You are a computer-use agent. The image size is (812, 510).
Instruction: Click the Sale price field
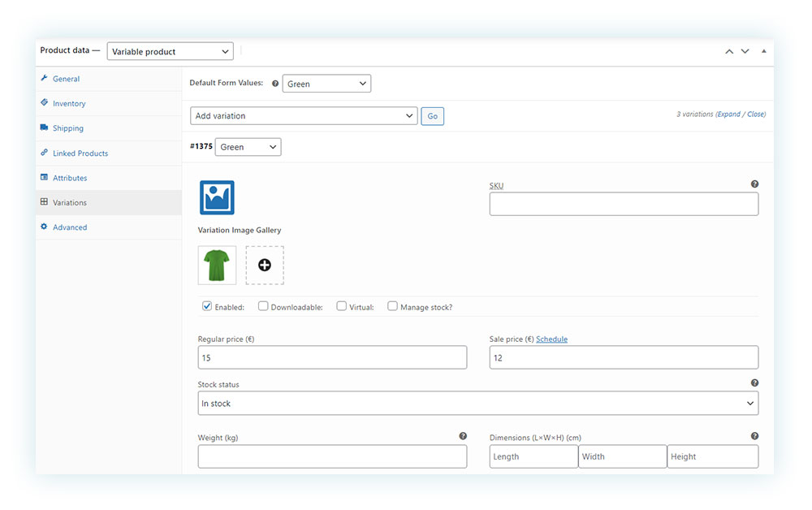tap(624, 357)
